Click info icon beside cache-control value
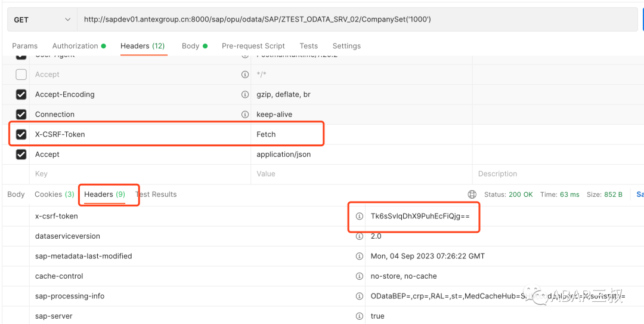The image size is (644, 324). pos(360,276)
